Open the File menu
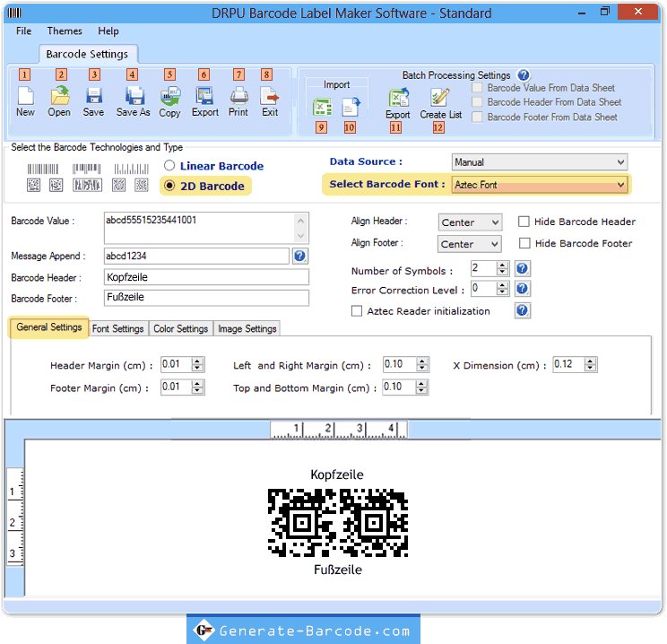667x644 pixels. pyautogui.click(x=24, y=31)
